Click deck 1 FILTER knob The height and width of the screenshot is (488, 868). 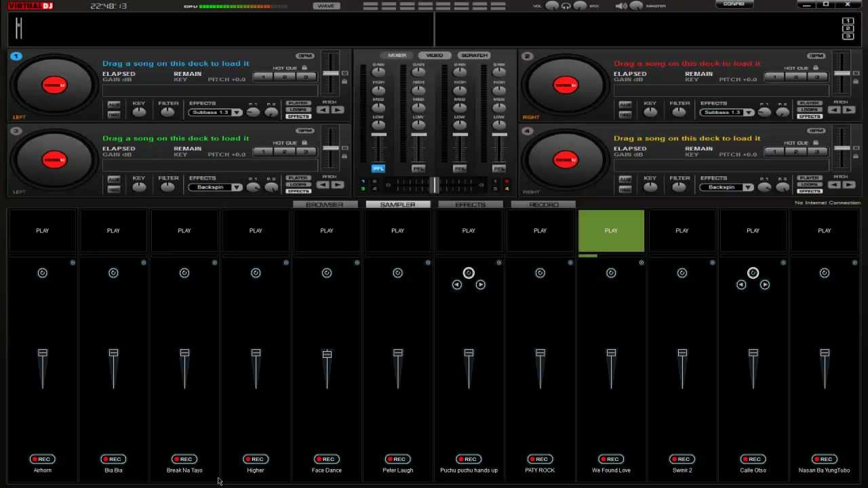[167, 113]
